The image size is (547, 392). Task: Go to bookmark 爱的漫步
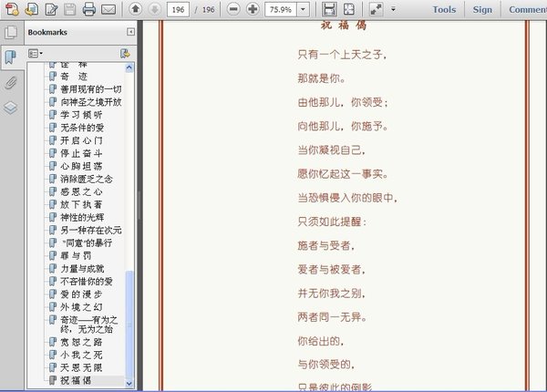point(81,294)
